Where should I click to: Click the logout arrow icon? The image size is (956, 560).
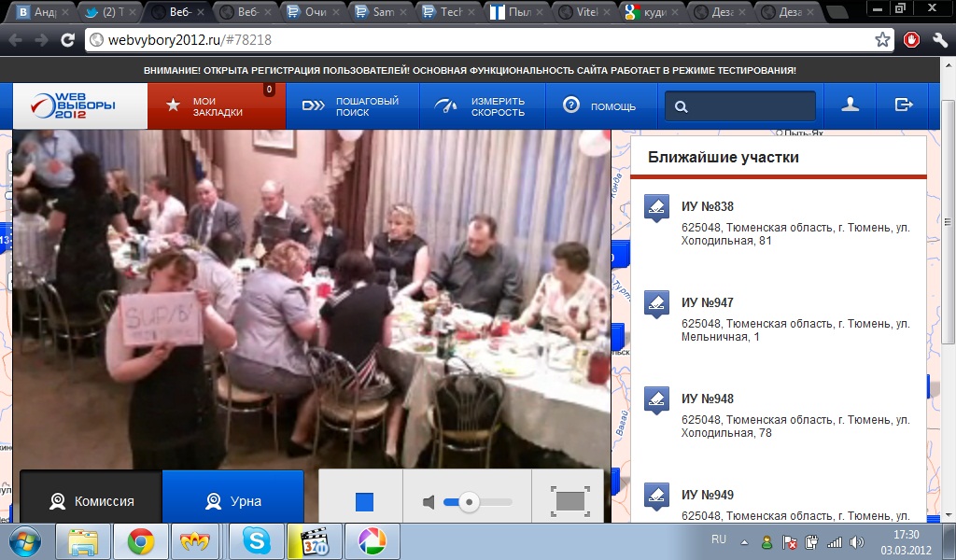(x=903, y=105)
